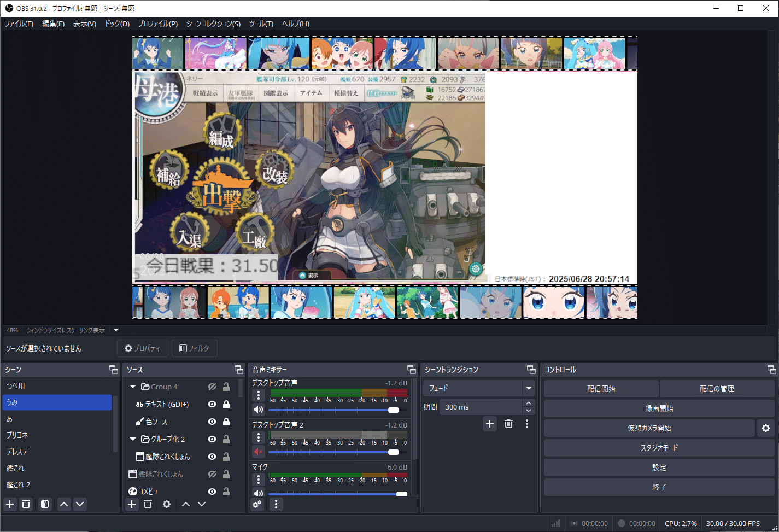Image resolution: width=779 pixels, height=532 pixels.
Task: Add a new source with the plus icon
Action: tap(132, 504)
